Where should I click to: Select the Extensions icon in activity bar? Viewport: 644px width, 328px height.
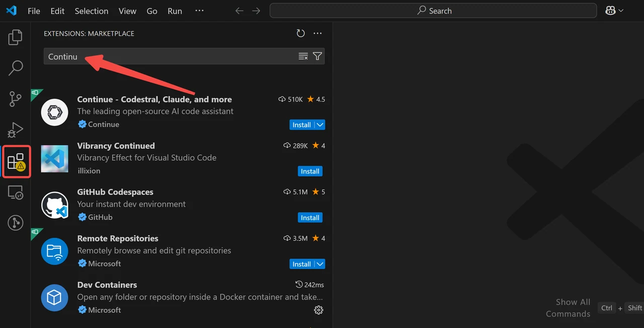coord(16,162)
